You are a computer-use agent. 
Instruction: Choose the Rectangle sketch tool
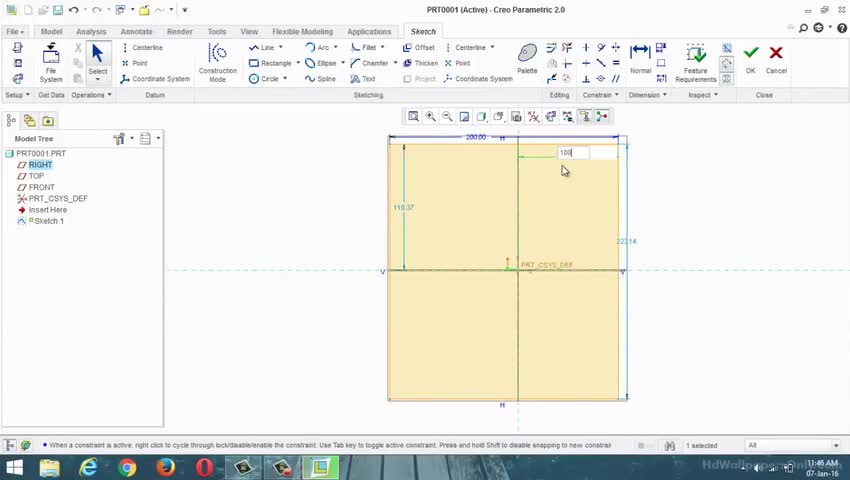point(270,63)
